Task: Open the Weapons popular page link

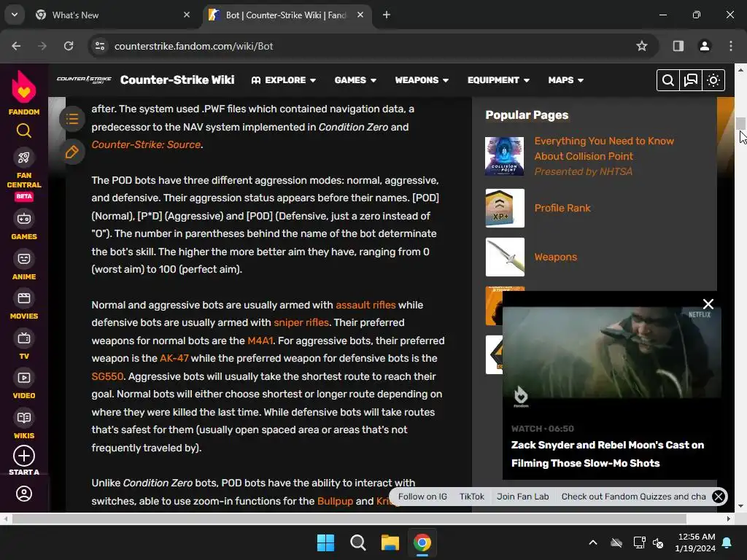Action: click(x=555, y=257)
